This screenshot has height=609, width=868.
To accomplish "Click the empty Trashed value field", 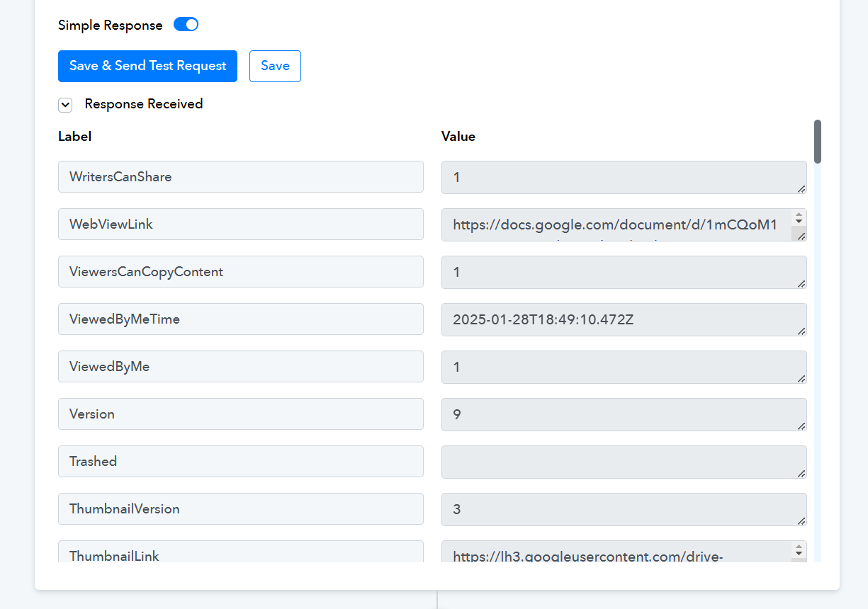I will point(624,462).
